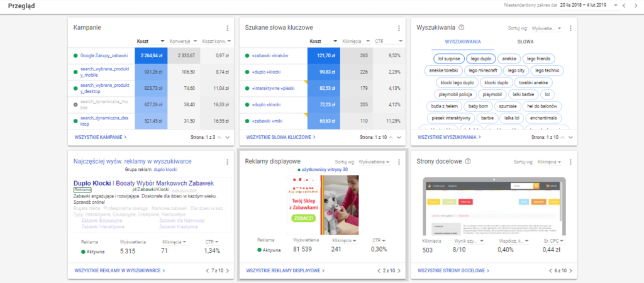
Task: Select the WYSZUKIWANIA tab
Action: [463, 42]
